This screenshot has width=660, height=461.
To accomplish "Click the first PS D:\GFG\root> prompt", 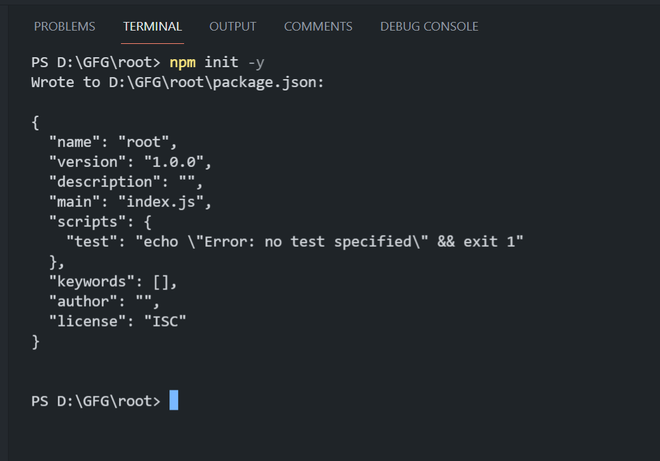I will point(95,62).
